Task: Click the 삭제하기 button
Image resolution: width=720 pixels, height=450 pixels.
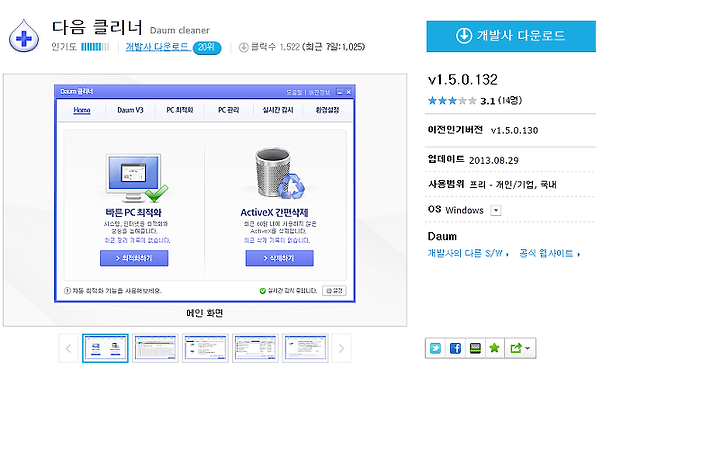Action: click(x=280, y=258)
